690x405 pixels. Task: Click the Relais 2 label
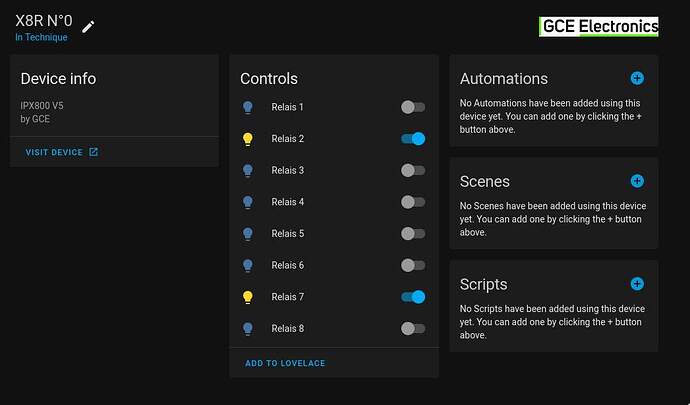click(x=287, y=139)
